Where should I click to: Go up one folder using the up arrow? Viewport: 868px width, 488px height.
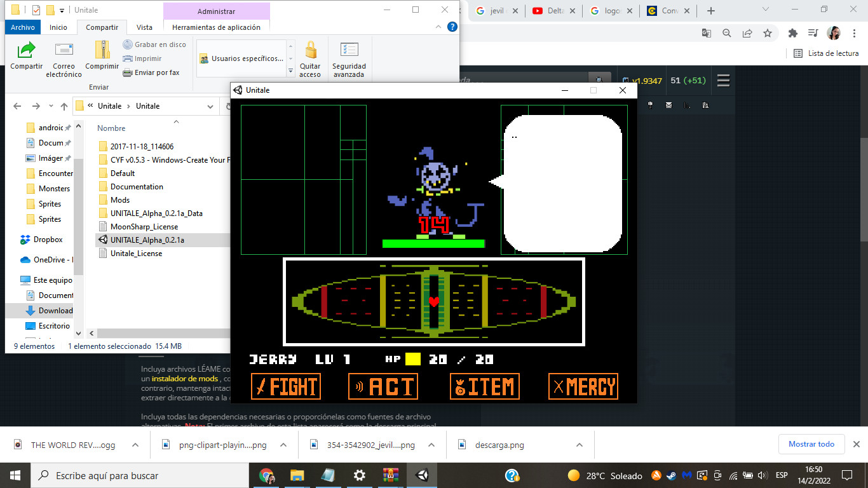click(x=64, y=106)
